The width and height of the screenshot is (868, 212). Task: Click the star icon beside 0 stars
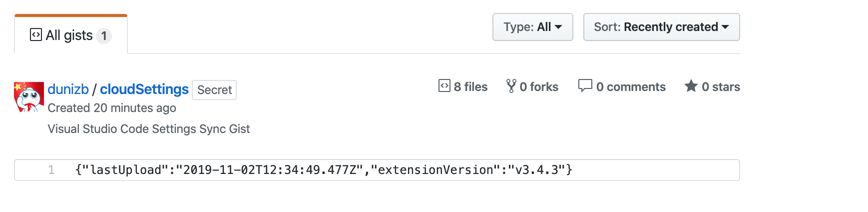[691, 86]
